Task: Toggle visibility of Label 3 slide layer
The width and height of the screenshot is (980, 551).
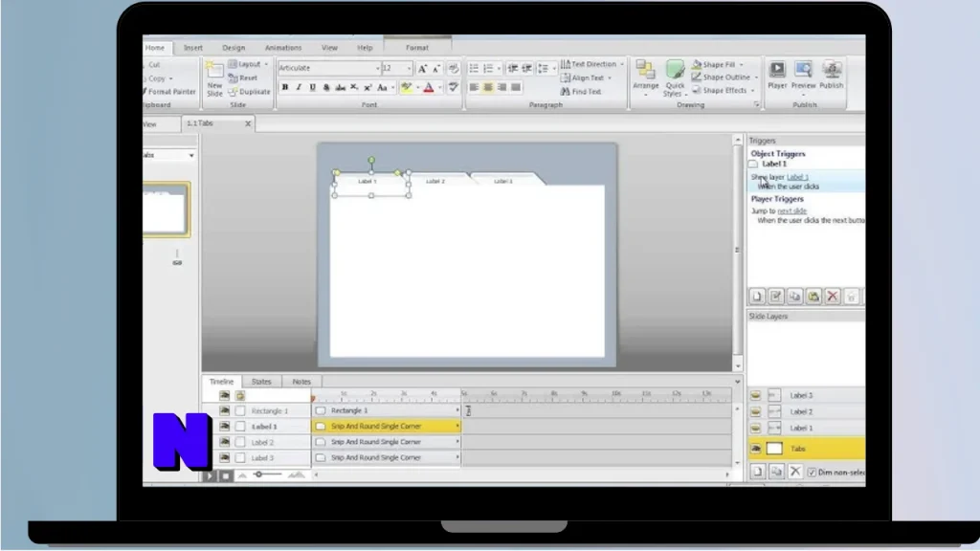Action: [756, 395]
